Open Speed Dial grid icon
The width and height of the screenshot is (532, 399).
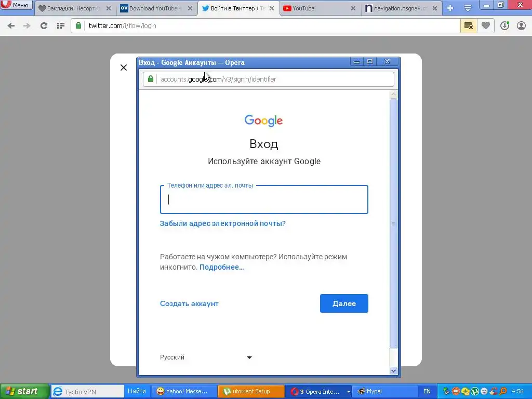pos(61,26)
